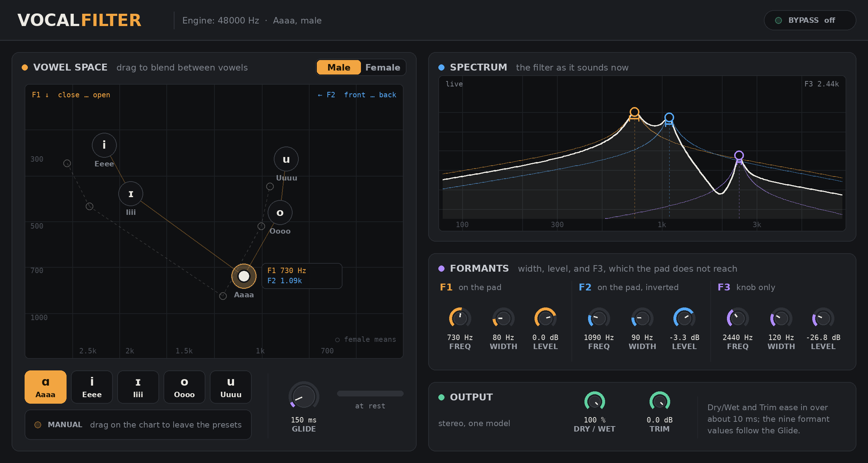Click the 'u' Uuuu node on the vowel chart
The height and width of the screenshot is (463, 868).
(286, 159)
